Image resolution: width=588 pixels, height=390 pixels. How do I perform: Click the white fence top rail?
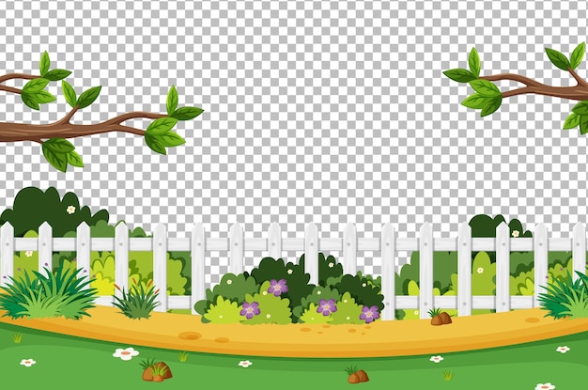tap(294, 244)
